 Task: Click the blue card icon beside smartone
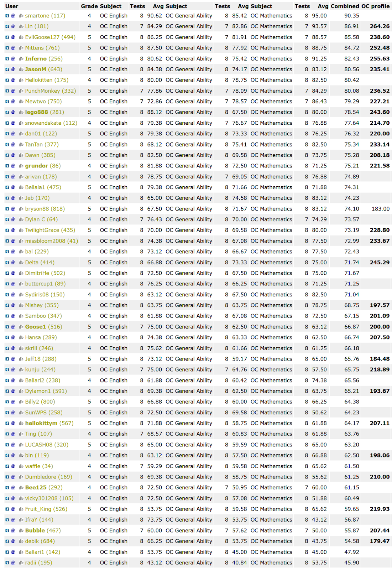tap(7, 16)
